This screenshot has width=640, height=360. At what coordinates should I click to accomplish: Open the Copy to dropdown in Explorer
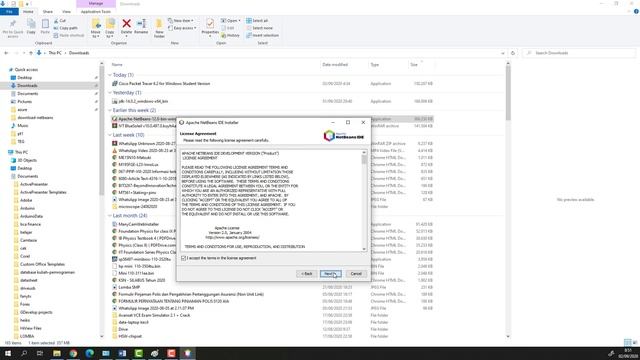click(110, 29)
